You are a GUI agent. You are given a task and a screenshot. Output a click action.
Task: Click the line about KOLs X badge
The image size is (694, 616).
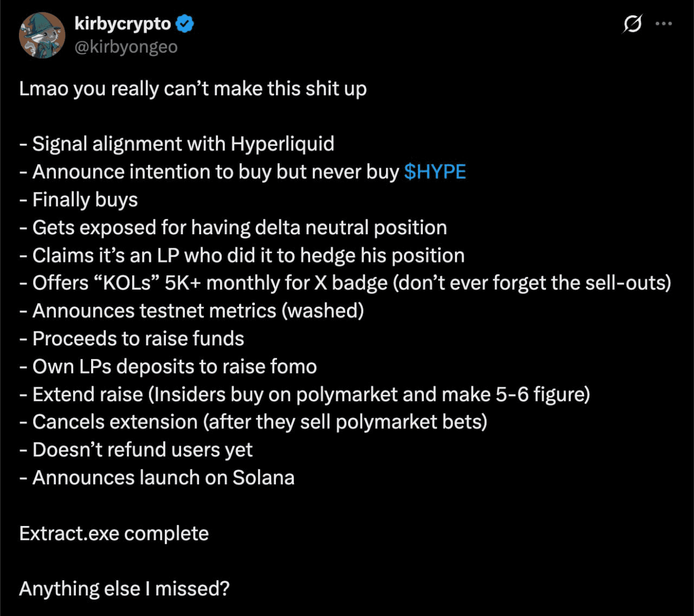(345, 283)
